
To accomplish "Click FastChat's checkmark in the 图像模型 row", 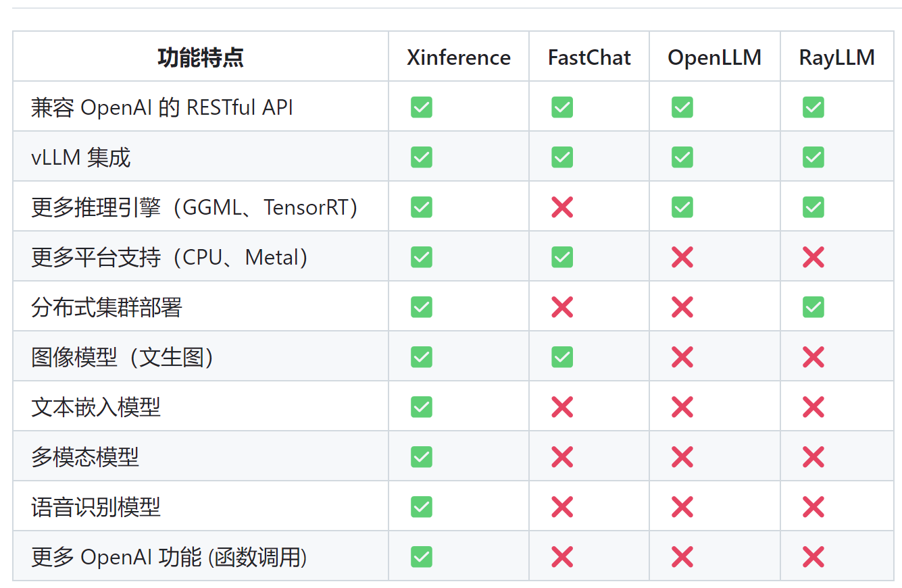I will (x=561, y=356).
